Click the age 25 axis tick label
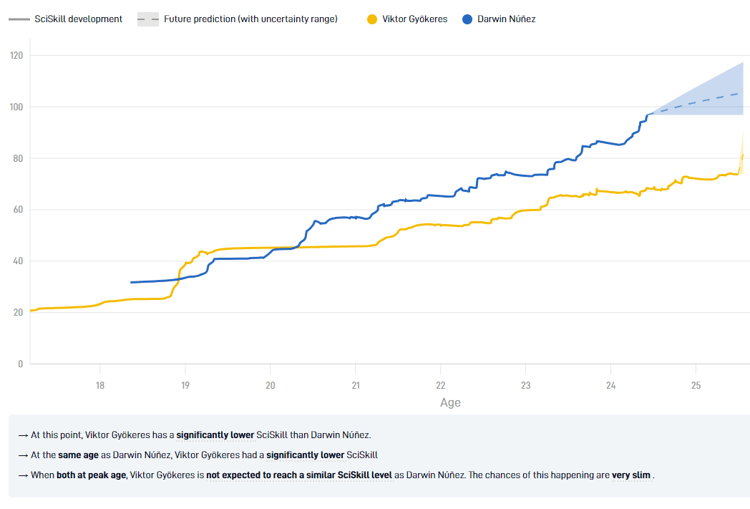750x509 pixels. 696,386
